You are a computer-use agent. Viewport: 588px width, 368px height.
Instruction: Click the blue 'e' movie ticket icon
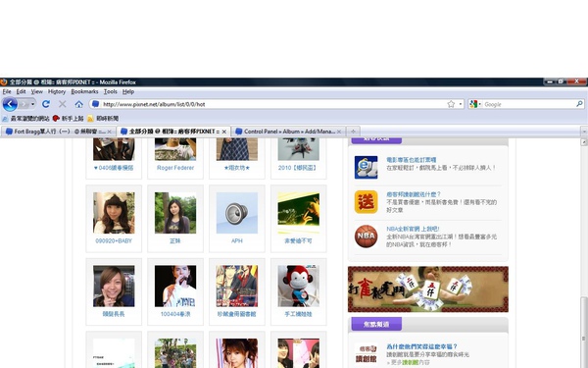click(x=366, y=167)
